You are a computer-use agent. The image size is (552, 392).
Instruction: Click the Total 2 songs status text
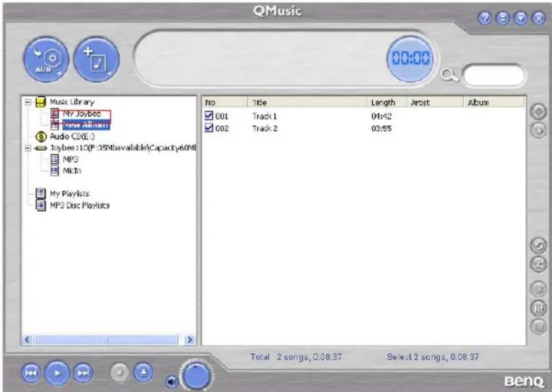click(x=296, y=357)
